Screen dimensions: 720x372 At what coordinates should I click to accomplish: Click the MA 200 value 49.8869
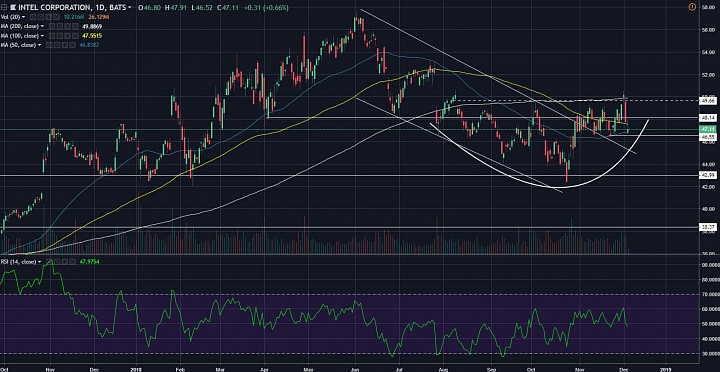pos(92,26)
